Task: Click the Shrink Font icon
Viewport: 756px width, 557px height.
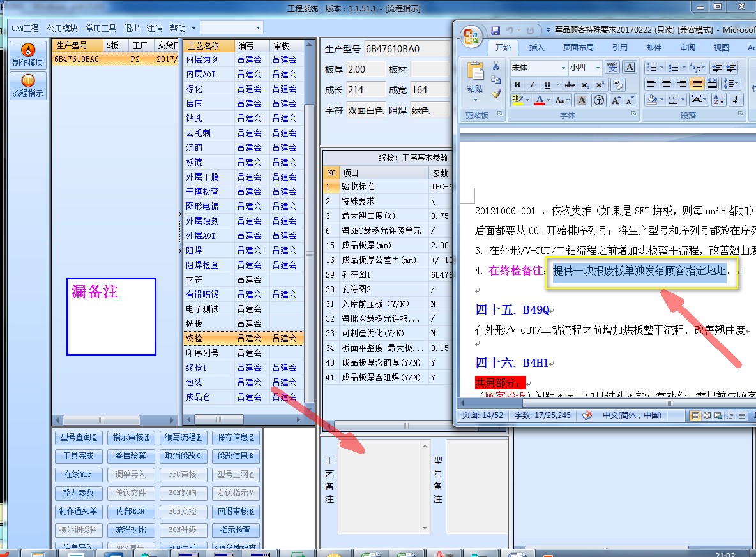Action: click(630, 100)
